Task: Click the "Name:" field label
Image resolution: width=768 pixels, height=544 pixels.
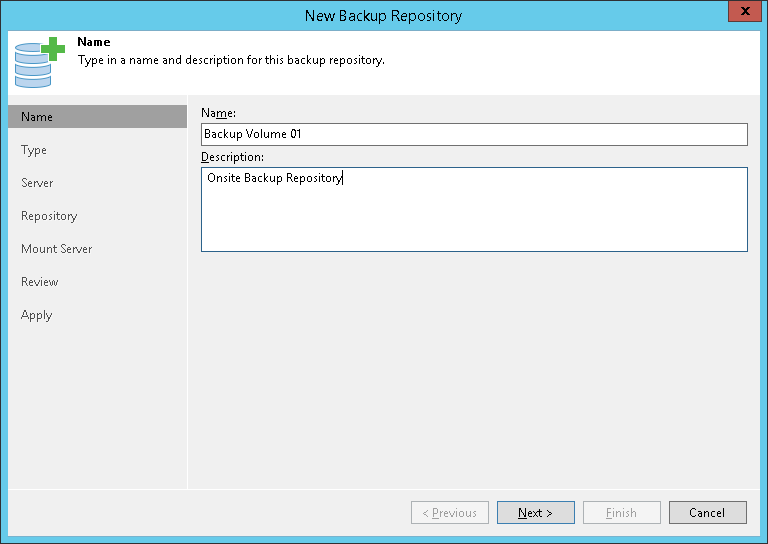Action: click(218, 113)
